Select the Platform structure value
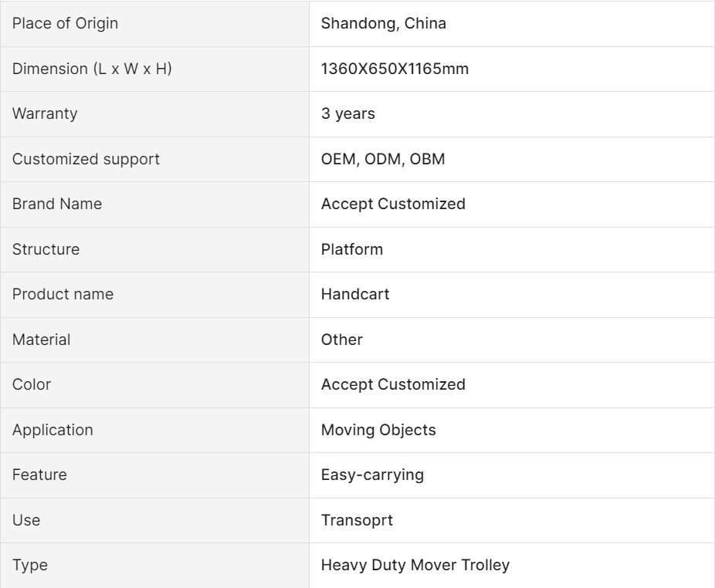This screenshot has height=588, width=715. (351, 249)
